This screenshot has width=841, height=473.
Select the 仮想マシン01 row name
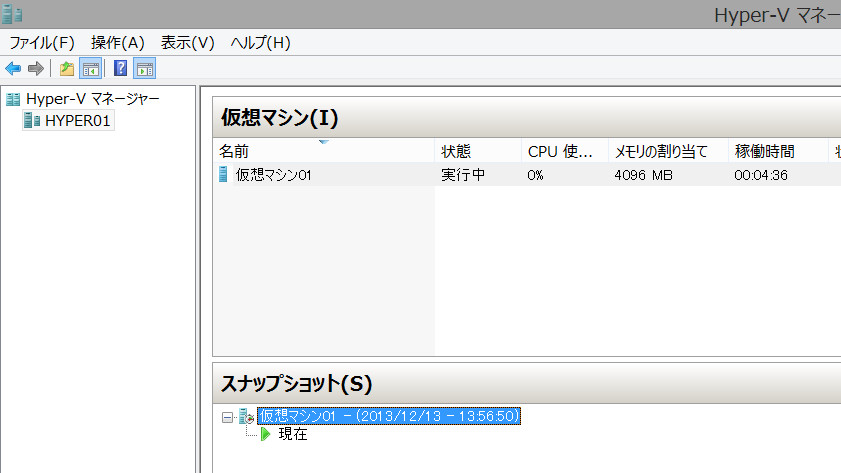(274, 175)
